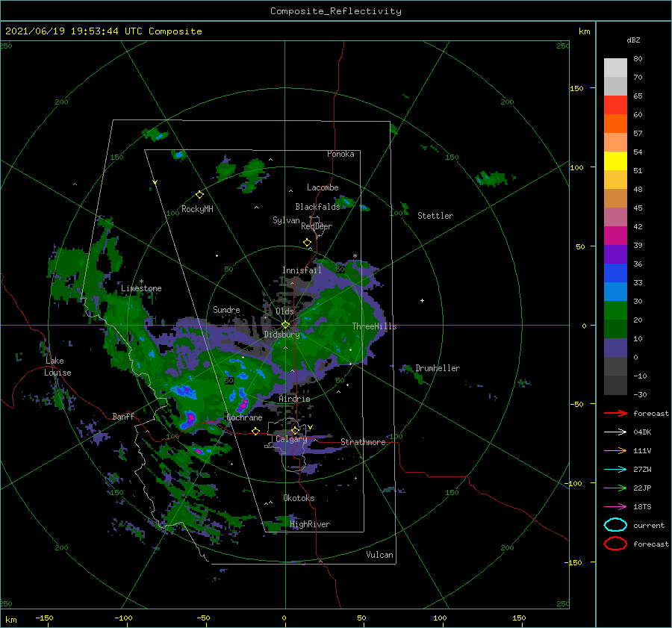672x628 pixels.
Task: Click the Ponoka city label
Action: point(340,154)
